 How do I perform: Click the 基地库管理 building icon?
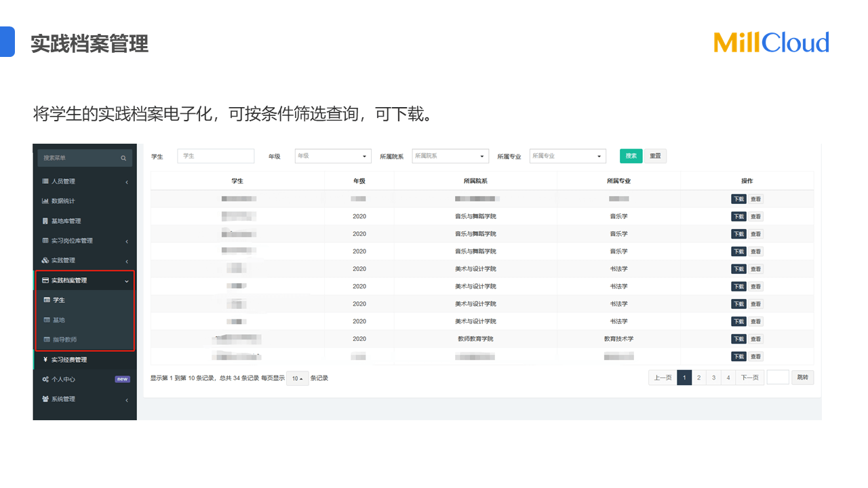tap(45, 221)
